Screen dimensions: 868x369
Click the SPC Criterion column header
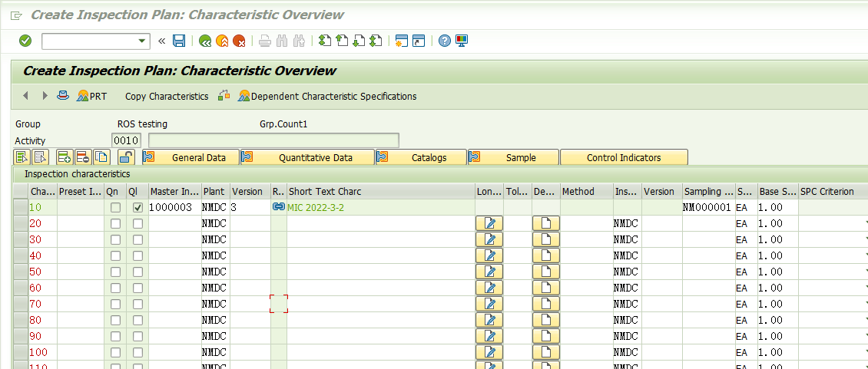pos(833,192)
